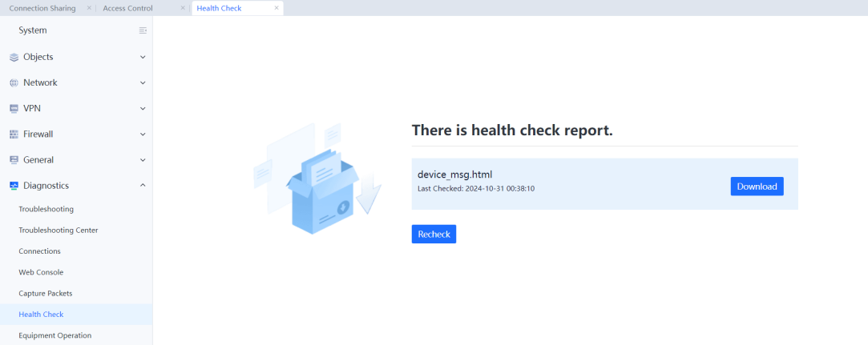Switch to the Connection Sharing tab
The height and width of the screenshot is (345, 868).
42,8
